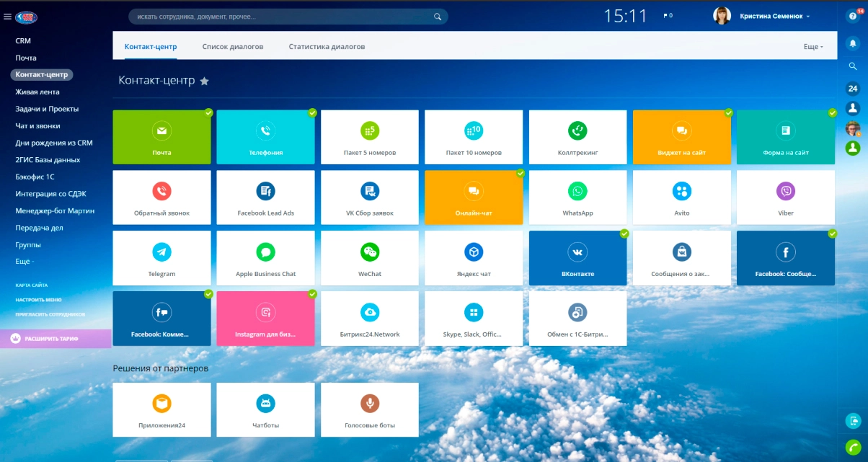Open Группы in the left menu
The height and width of the screenshot is (462, 868).
[x=28, y=245]
